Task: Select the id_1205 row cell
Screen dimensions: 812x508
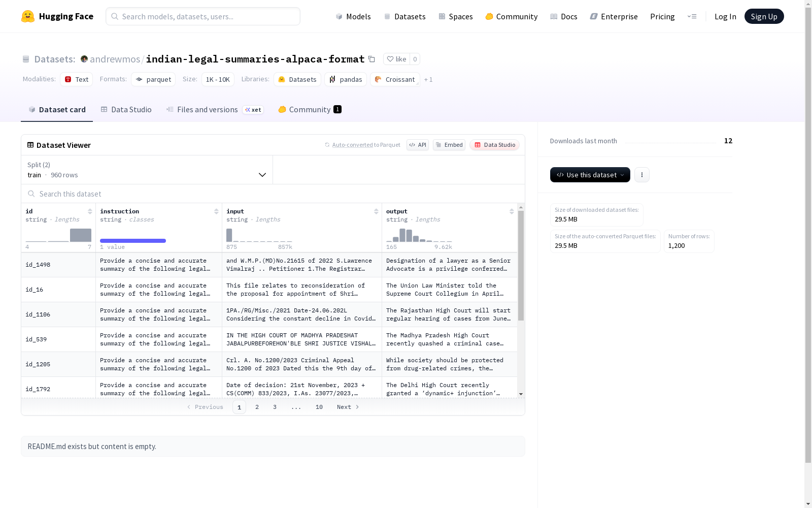Action: pos(58,364)
